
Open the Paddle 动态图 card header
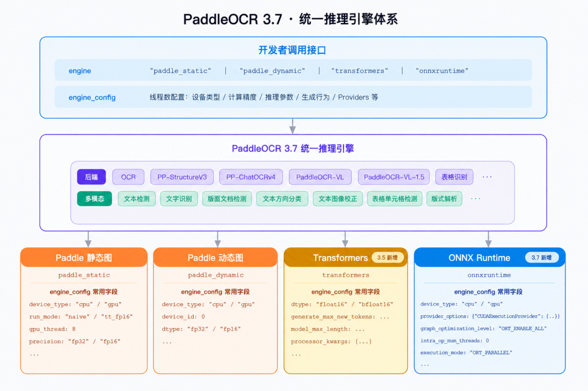tap(215, 258)
